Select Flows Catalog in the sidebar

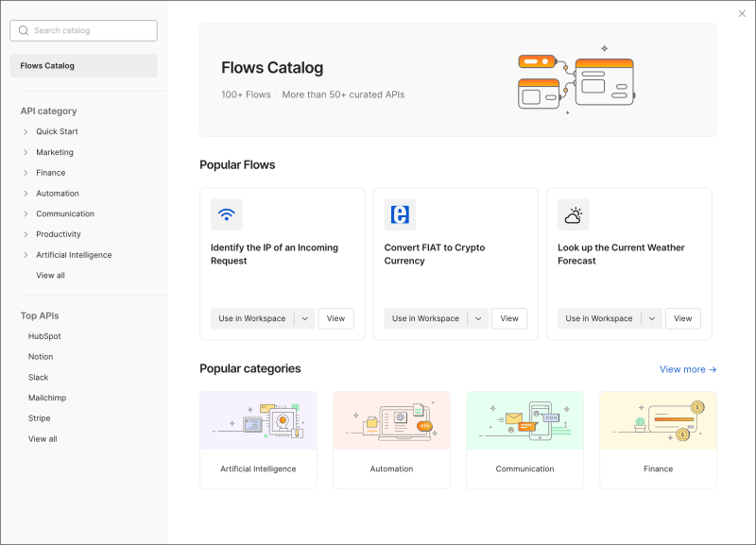pos(83,66)
